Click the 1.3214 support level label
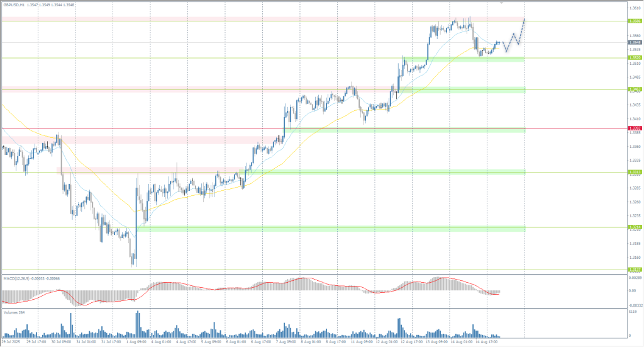 point(634,227)
